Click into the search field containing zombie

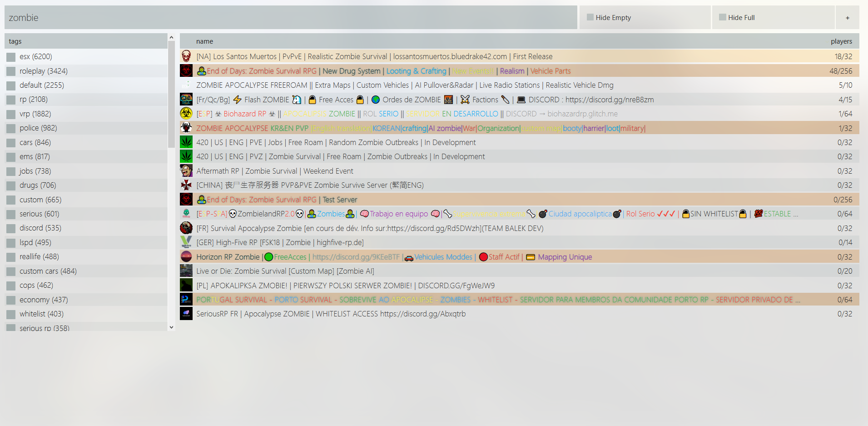(x=291, y=18)
